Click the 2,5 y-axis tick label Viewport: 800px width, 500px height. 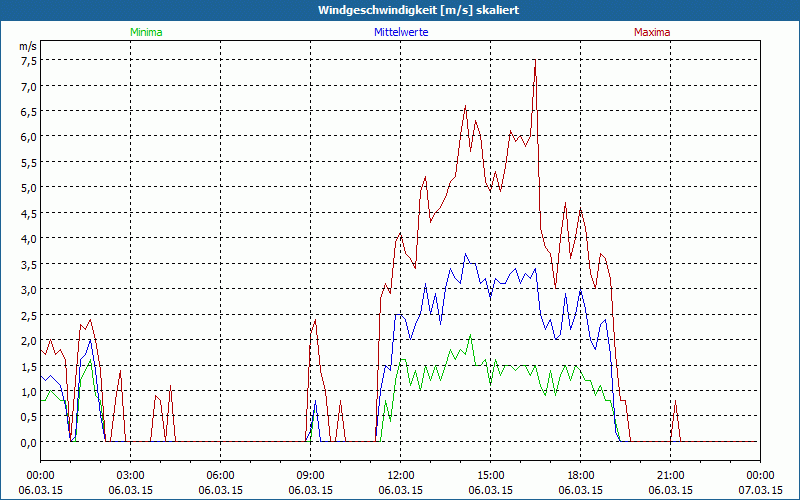tap(28, 315)
